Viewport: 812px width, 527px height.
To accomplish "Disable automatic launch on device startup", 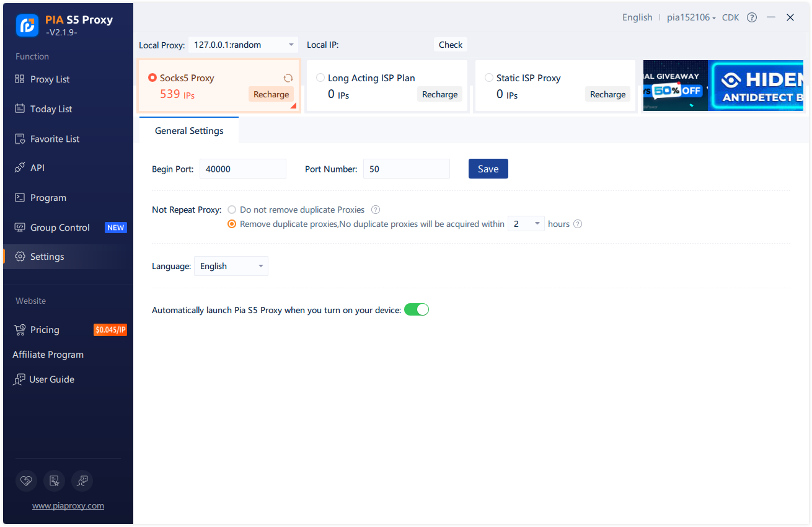I will [x=416, y=309].
